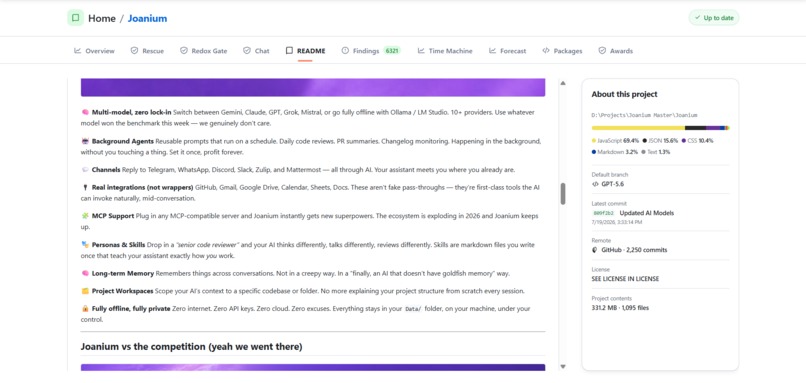
Task: Select the Redox Gate tab
Action: (204, 51)
